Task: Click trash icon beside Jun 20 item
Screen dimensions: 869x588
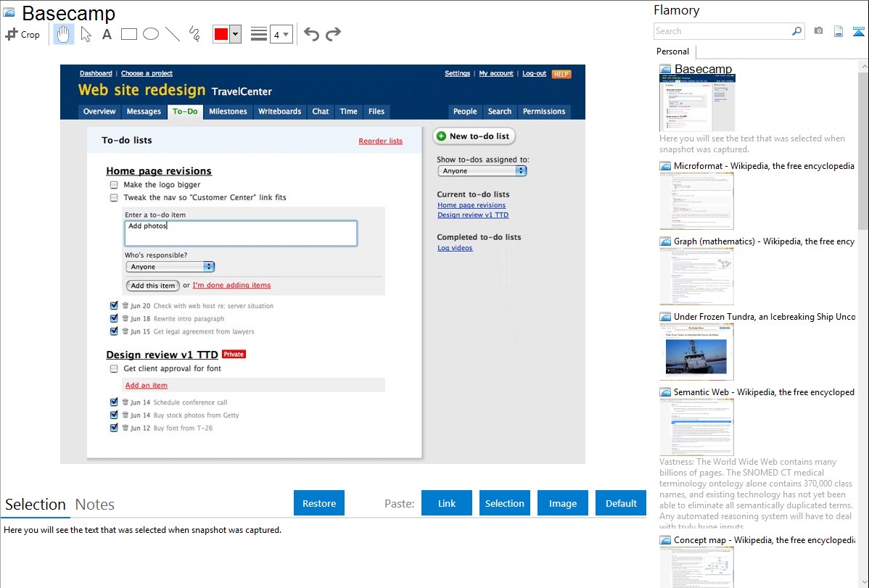Action: (x=125, y=305)
